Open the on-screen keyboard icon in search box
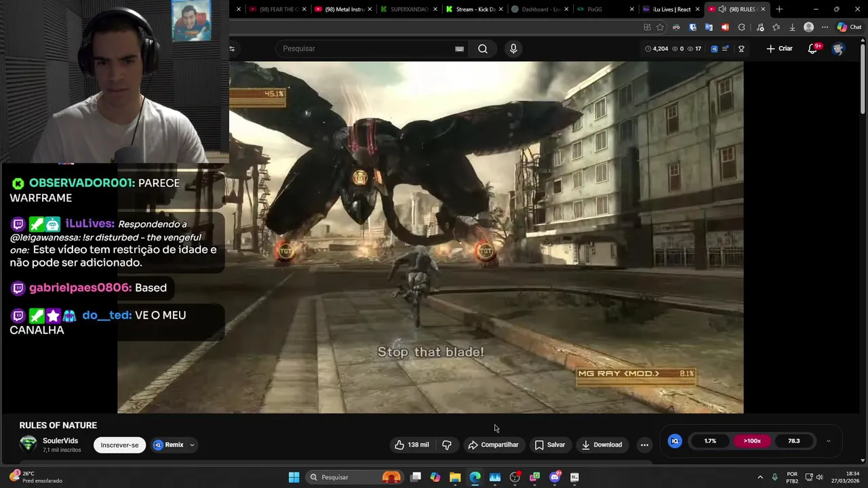The height and width of the screenshot is (488, 868). tap(459, 49)
